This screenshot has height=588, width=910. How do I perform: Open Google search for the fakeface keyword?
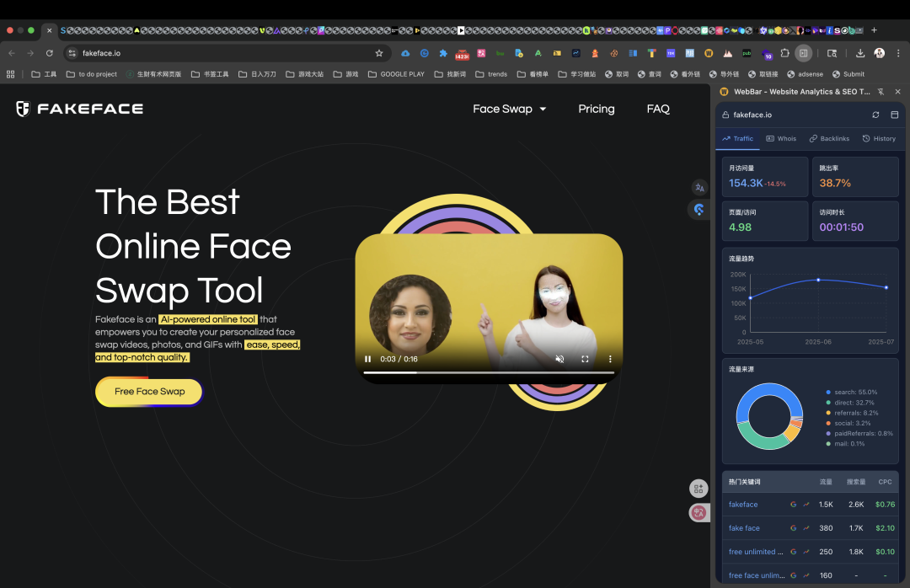pyautogui.click(x=794, y=505)
